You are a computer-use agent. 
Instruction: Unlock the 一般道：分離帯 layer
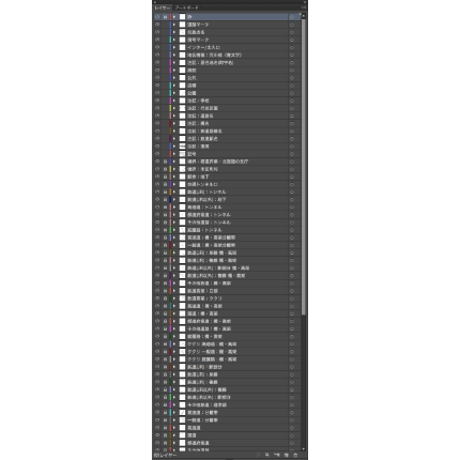165,420
